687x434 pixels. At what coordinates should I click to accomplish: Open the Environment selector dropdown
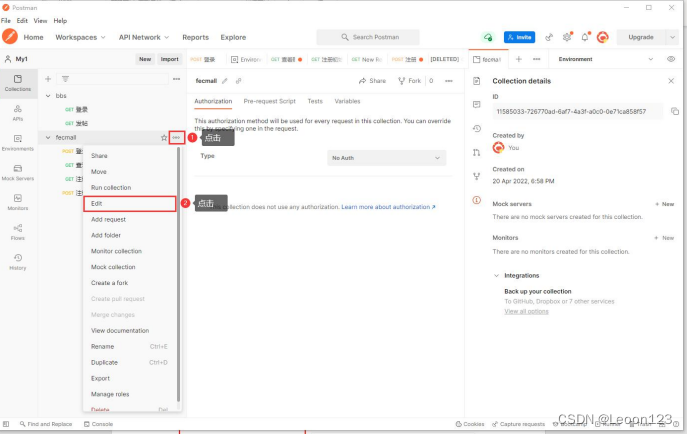pos(605,59)
